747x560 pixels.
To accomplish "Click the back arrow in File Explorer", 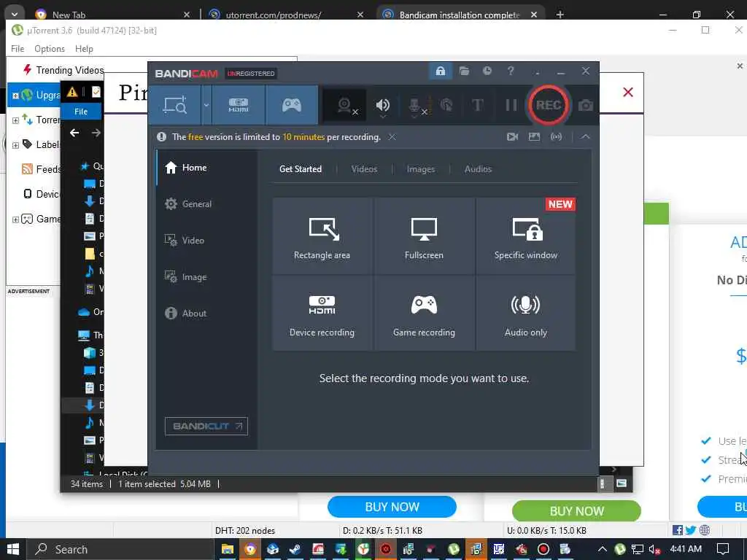I will tap(74, 133).
